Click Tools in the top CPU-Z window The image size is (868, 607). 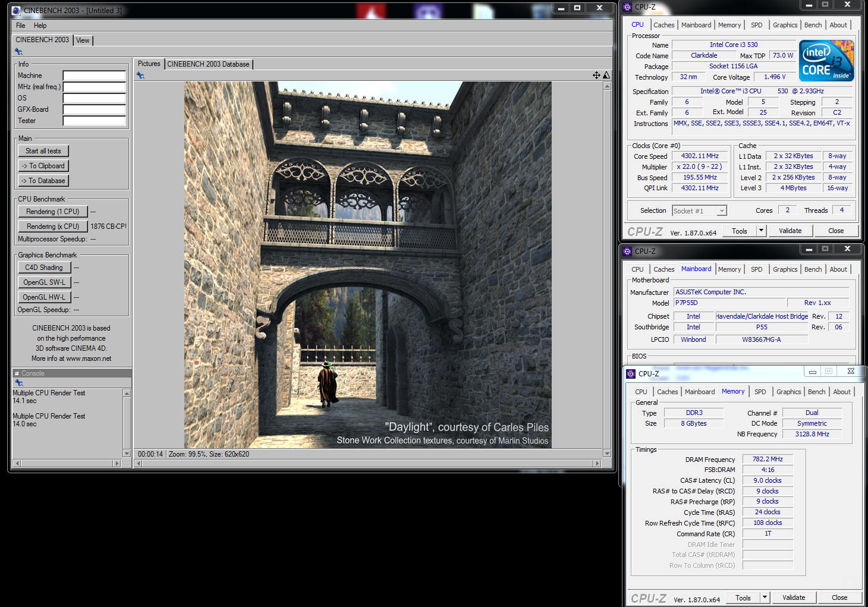point(740,231)
